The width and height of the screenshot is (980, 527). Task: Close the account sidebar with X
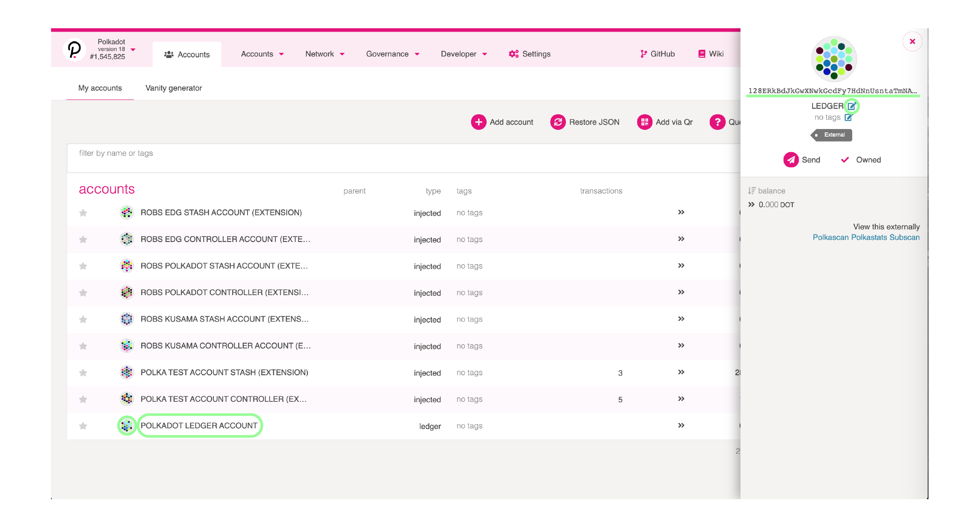[912, 41]
